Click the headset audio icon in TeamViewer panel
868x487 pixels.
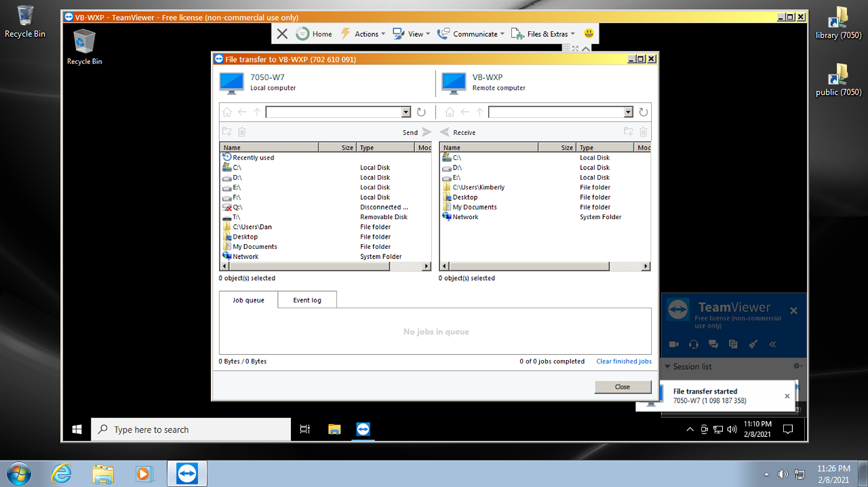694,345
